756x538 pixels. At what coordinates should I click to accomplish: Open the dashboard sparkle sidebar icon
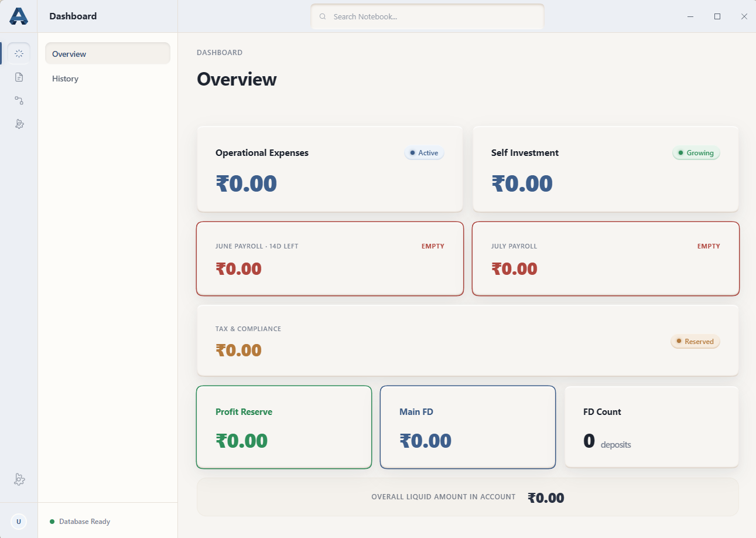19,53
